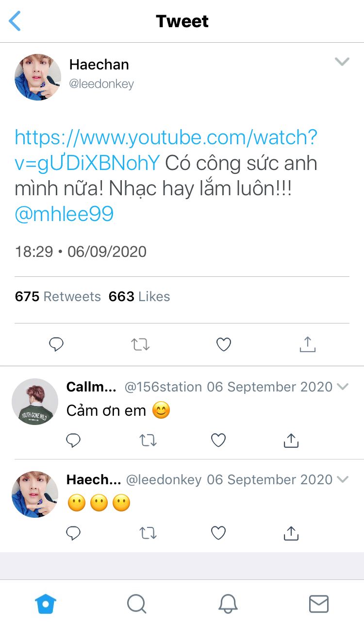This screenshot has width=364, height=628.
Task: Open Haechan's profile picture on main tweet
Action: pyautogui.click(x=38, y=77)
